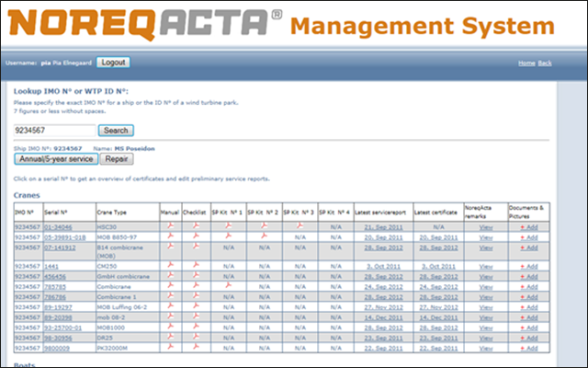Open Checklist PDF for mob 08-2
Screen dimensions: 588x368
click(x=196, y=316)
